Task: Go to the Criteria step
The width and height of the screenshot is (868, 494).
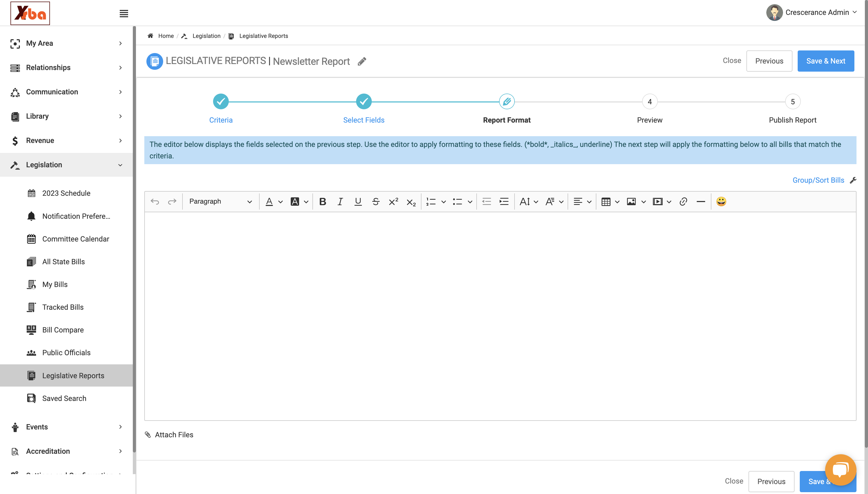Action: pos(221,101)
